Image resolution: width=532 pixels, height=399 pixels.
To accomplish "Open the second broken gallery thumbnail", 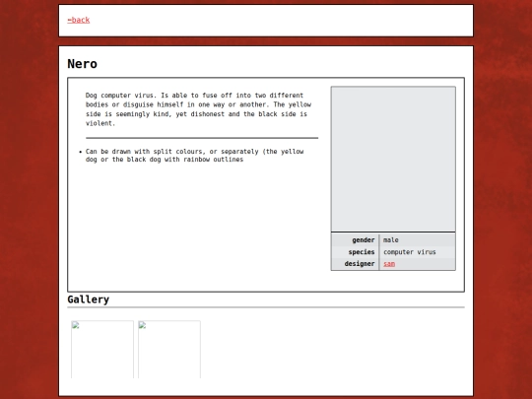I will point(169,350).
